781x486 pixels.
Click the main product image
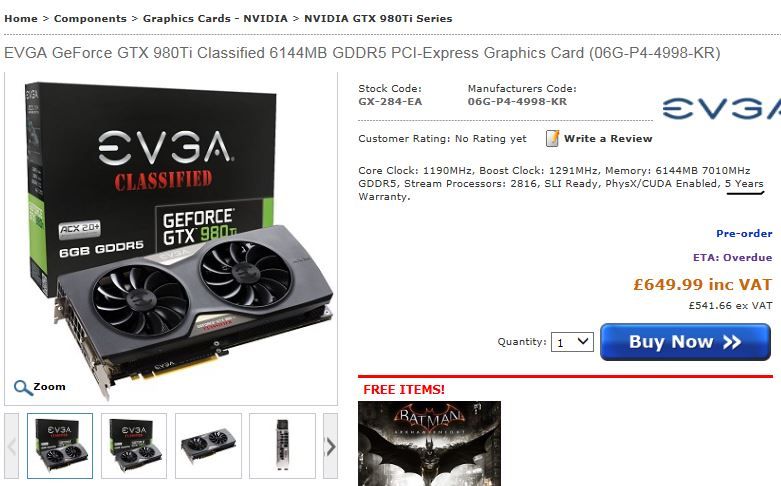click(x=171, y=239)
